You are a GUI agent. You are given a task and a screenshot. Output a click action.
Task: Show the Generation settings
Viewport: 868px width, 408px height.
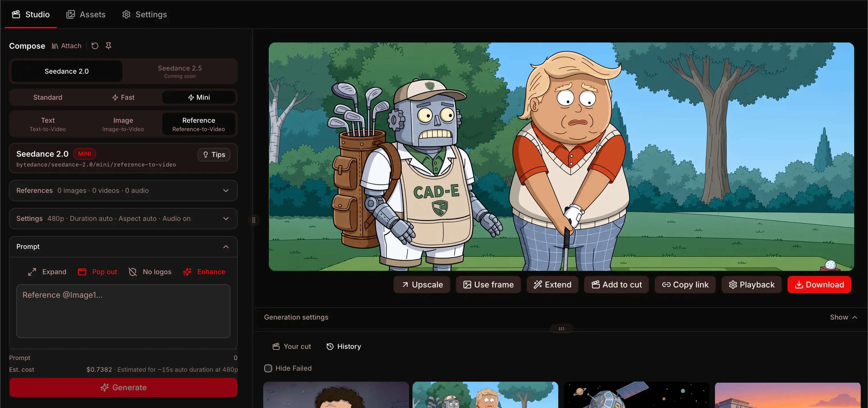(844, 317)
